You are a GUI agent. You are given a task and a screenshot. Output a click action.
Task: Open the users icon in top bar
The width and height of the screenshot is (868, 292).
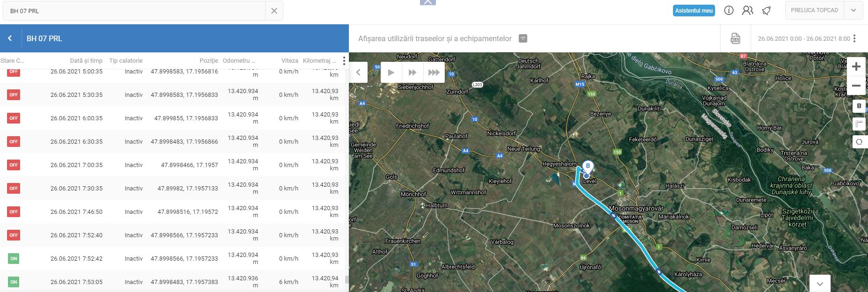[747, 10]
